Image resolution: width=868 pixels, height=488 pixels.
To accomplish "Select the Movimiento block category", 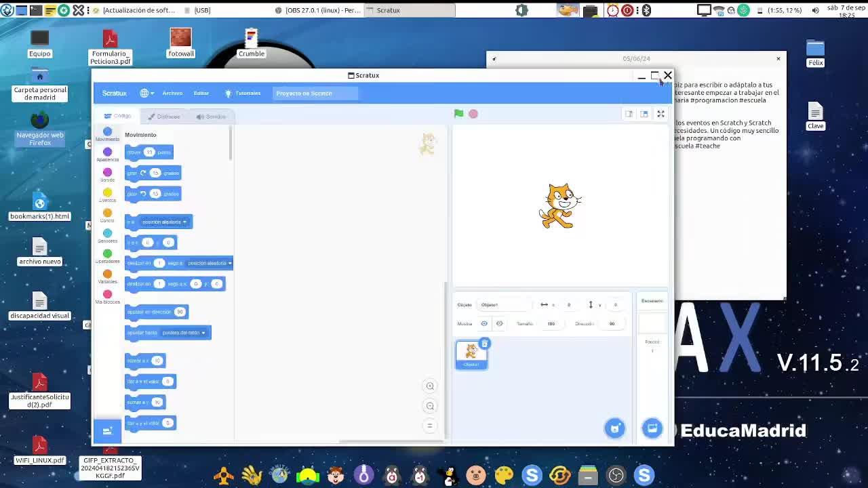I will pyautogui.click(x=107, y=134).
